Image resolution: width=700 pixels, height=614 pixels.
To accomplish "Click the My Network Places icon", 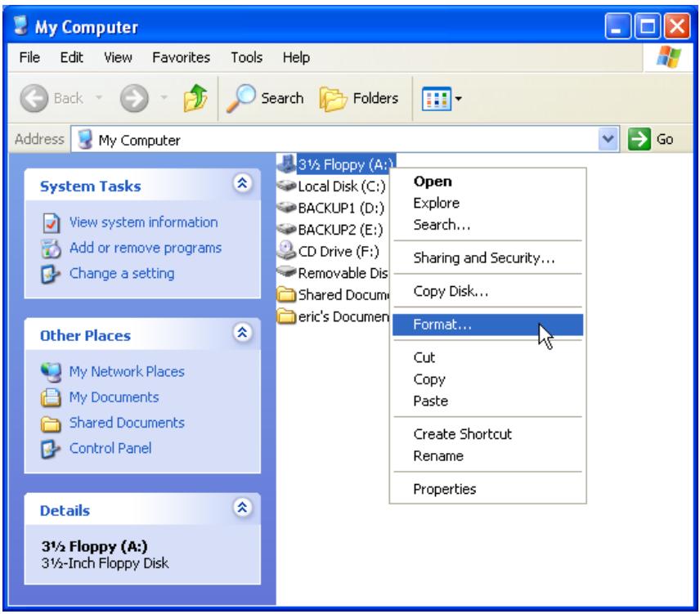I will point(52,372).
